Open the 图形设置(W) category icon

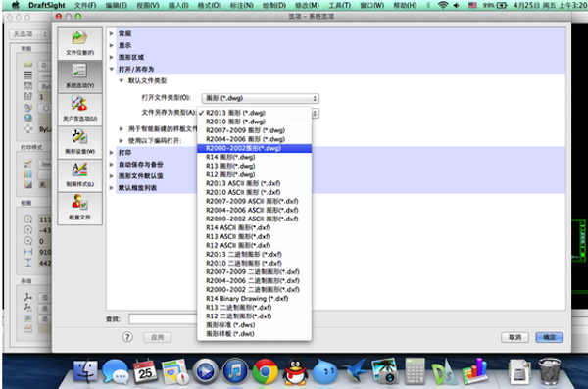coord(79,142)
